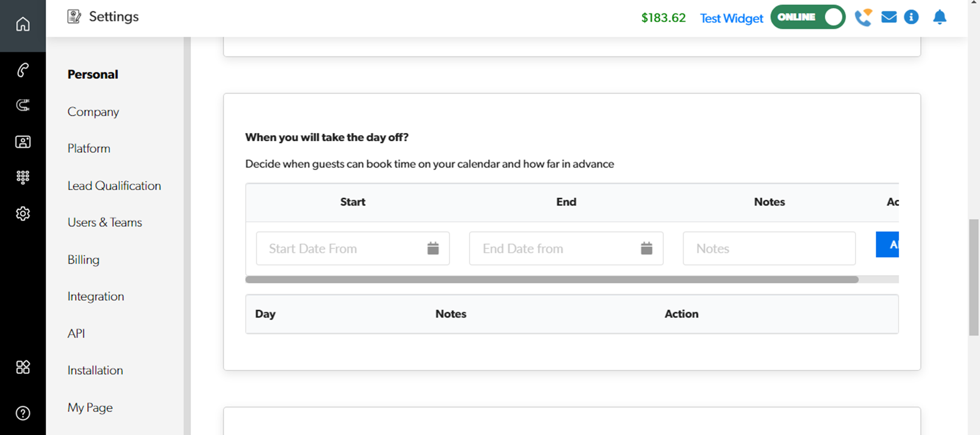980x435 pixels.
Task: Open the calls phone icon in sidebar
Action: pyautogui.click(x=23, y=70)
